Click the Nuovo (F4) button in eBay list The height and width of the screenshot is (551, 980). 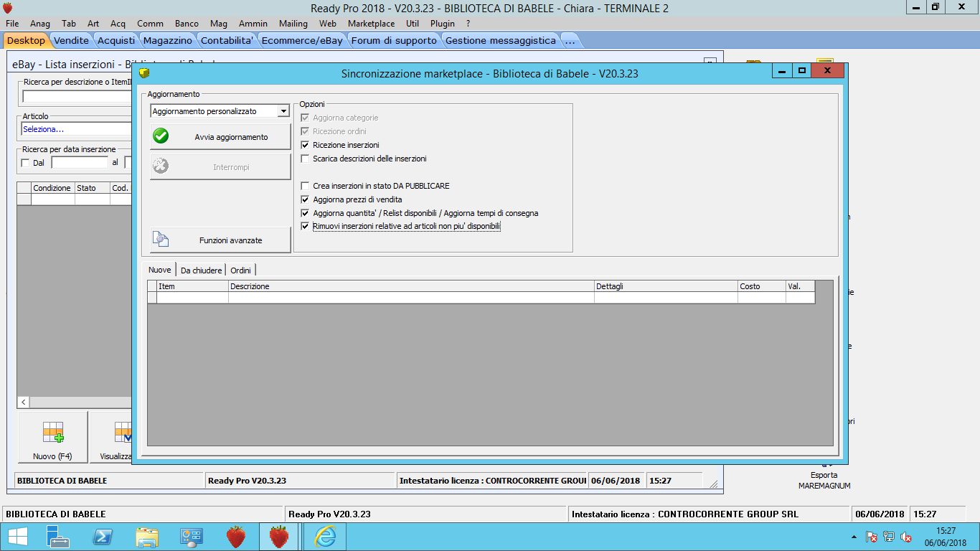click(53, 437)
